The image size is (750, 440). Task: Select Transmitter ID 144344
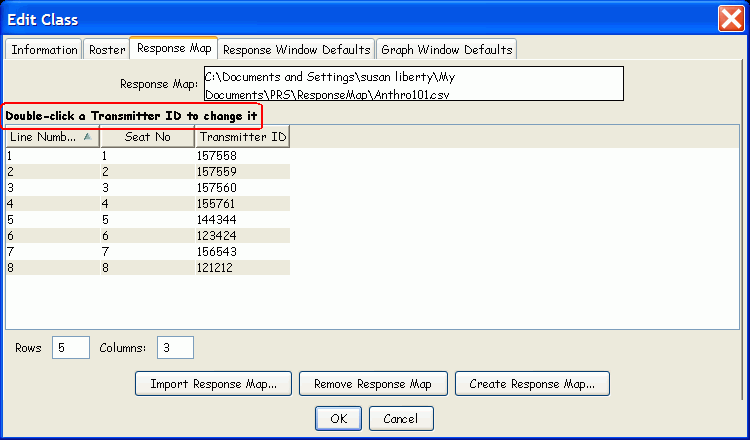point(243,220)
